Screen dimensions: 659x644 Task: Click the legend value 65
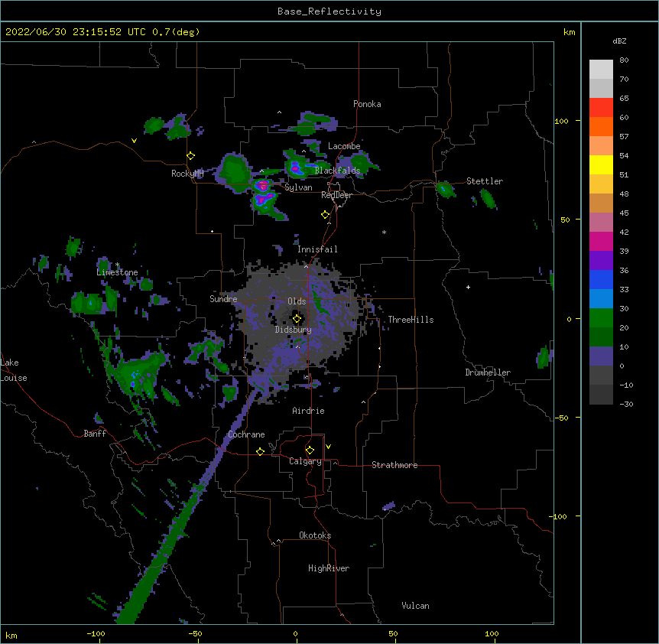(x=624, y=99)
